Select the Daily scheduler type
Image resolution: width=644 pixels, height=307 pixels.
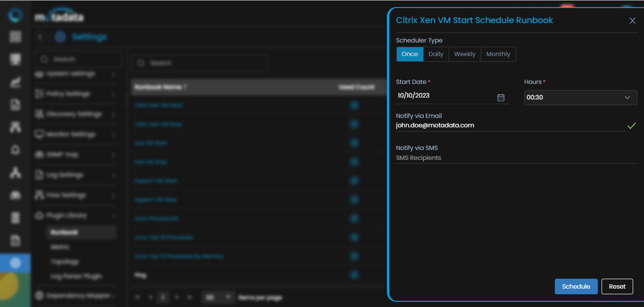[x=436, y=54]
